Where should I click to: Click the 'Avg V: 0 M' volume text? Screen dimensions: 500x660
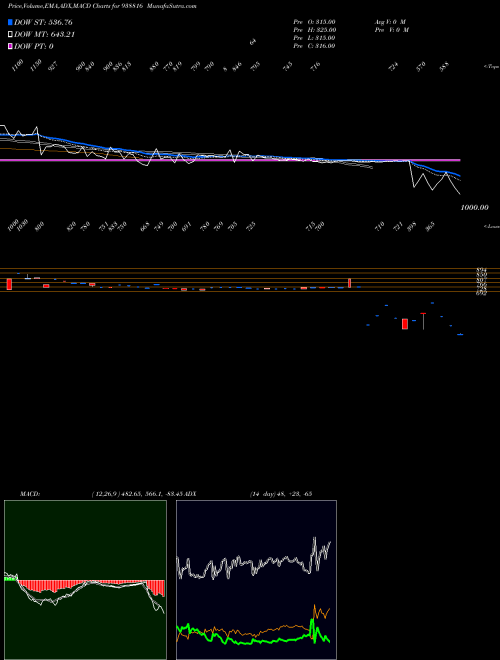point(390,22)
